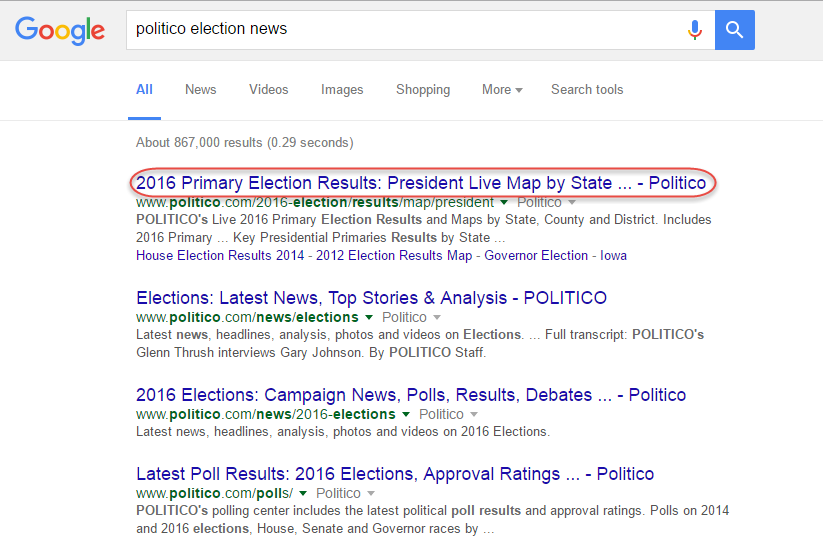Click the search query input field

[x=400, y=30]
